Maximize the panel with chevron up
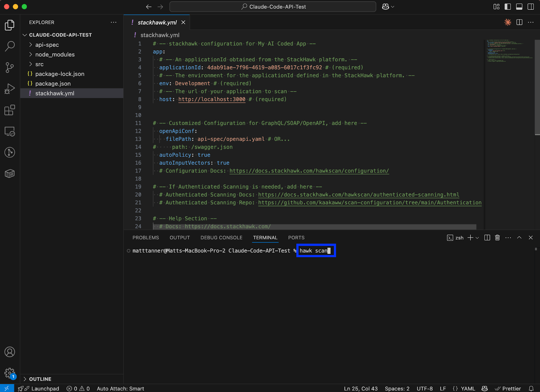The width and height of the screenshot is (540, 392). click(x=519, y=238)
